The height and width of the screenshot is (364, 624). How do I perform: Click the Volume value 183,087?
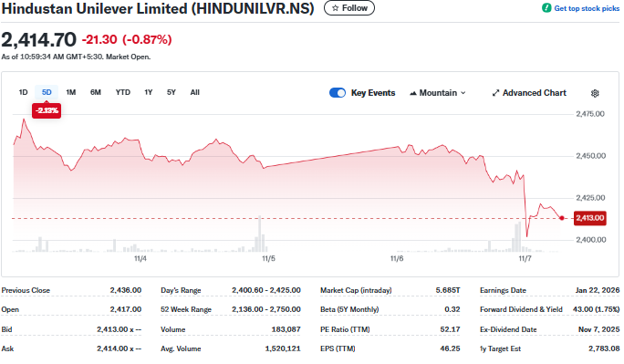pos(286,329)
